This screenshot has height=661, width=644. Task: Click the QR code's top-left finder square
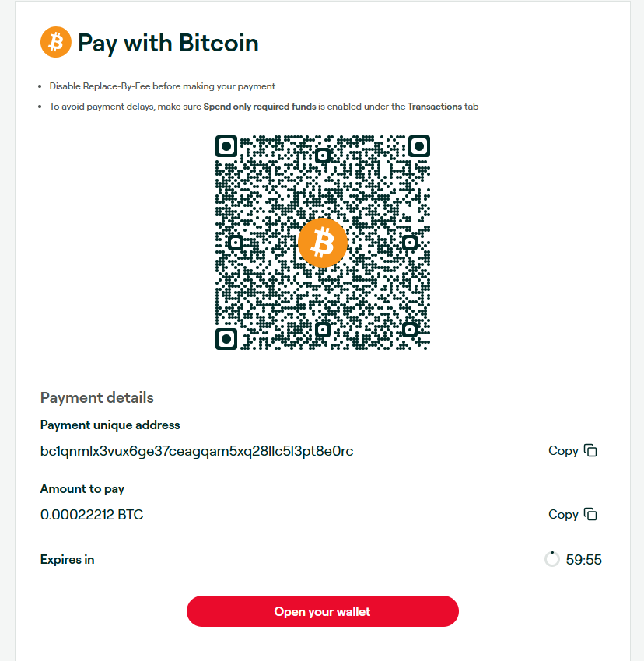(226, 146)
